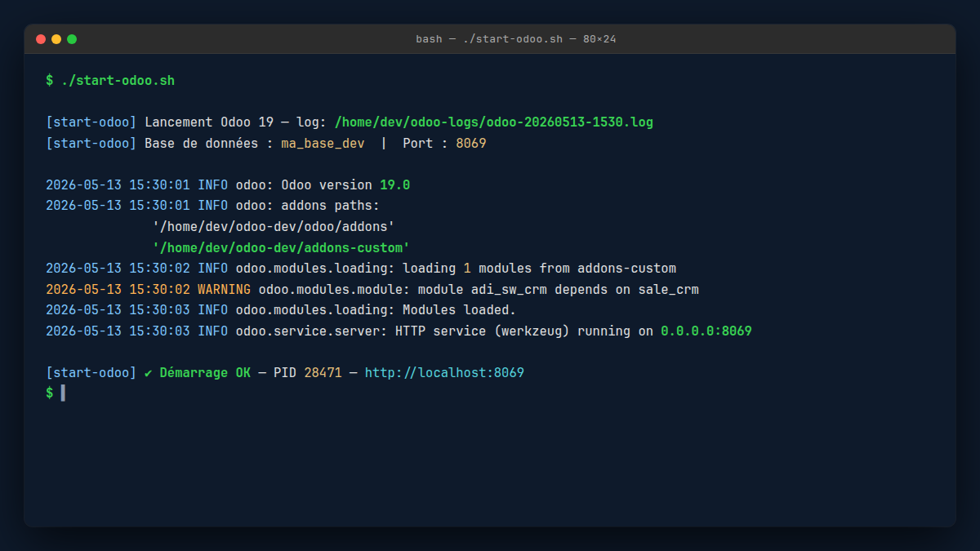Click the database name 'ma_base_dev'

(323, 143)
